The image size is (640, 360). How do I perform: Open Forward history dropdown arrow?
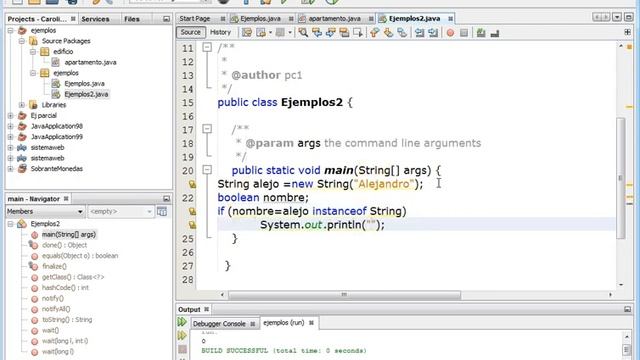(x=290, y=33)
